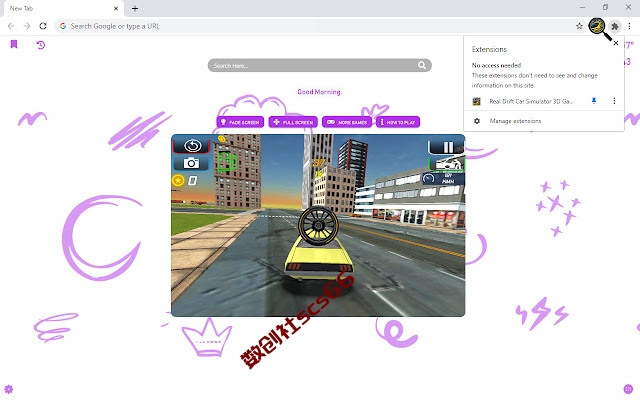Select the New Tab browser tab

click(x=62, y=9)
